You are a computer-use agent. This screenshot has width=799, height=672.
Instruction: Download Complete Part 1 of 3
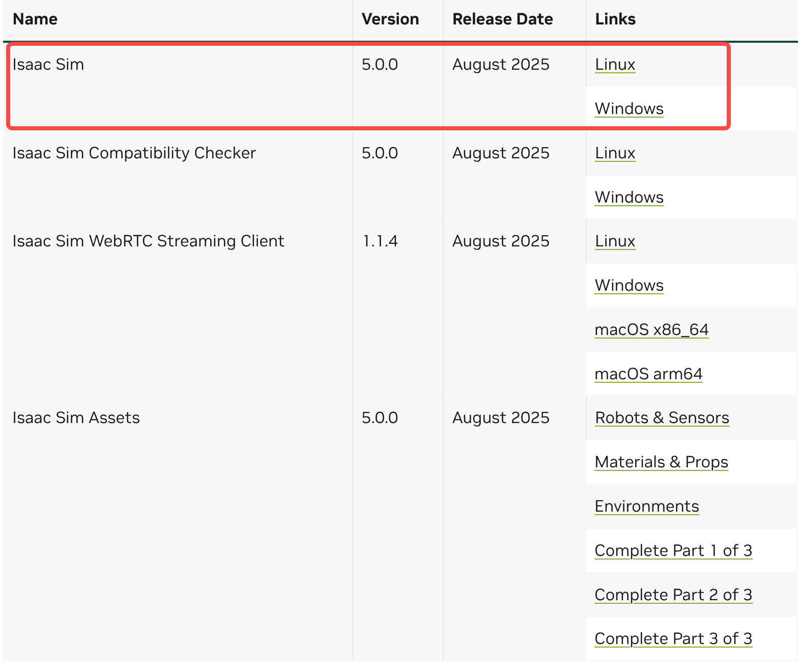[x=673, y=551]
